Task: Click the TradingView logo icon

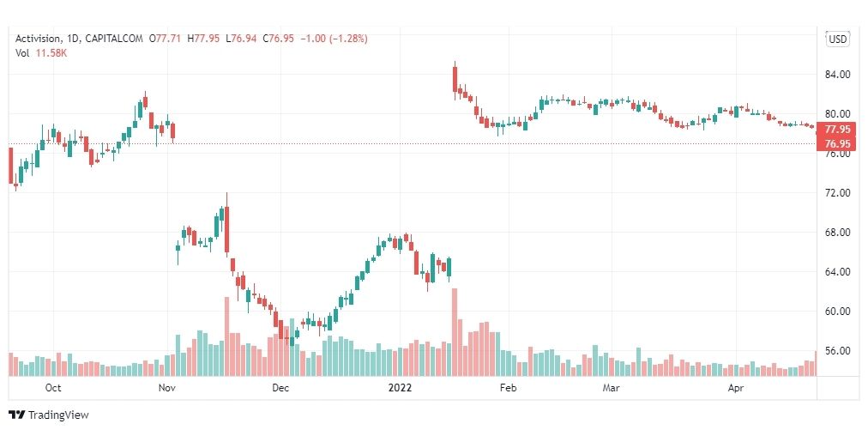Action: pyautogui.click(x=16, y=415)
